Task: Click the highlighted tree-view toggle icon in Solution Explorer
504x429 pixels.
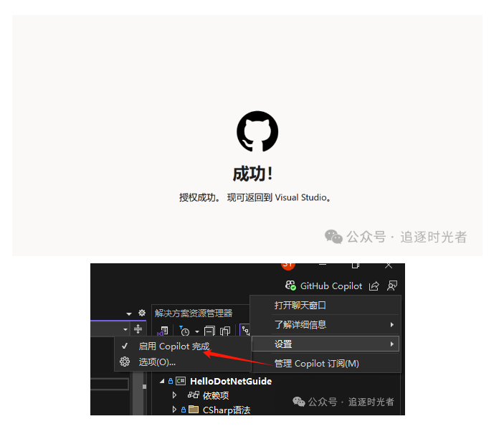Action: (x=245, y=330)
